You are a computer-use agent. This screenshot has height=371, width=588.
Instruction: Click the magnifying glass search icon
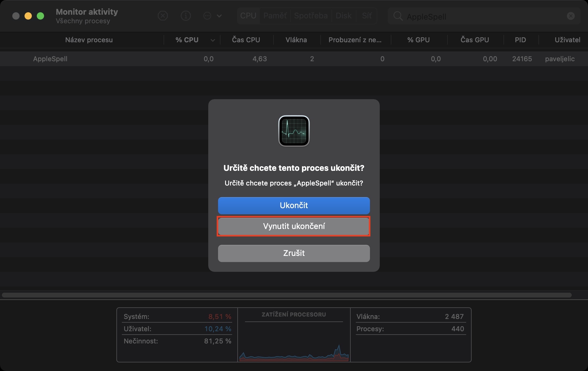398,16
